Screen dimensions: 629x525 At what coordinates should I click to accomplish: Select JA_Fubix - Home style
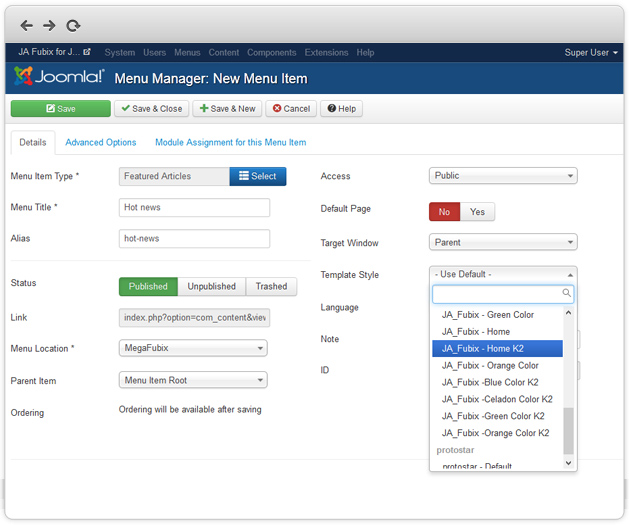497,332
